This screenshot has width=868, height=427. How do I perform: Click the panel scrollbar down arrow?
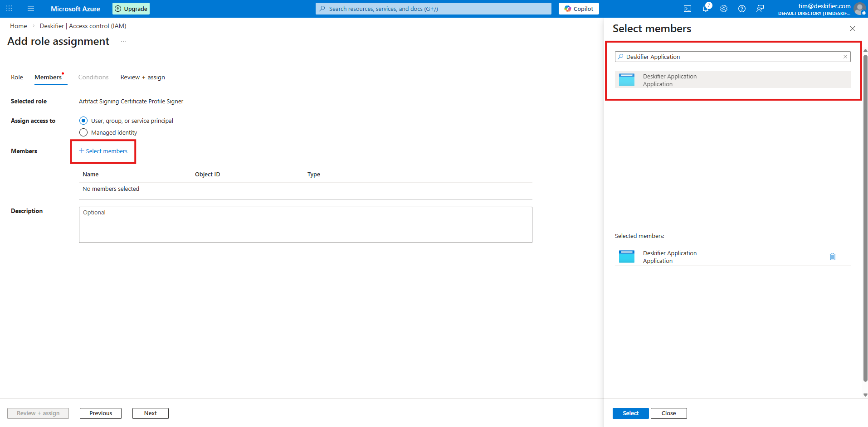click(x=865, y=395)
